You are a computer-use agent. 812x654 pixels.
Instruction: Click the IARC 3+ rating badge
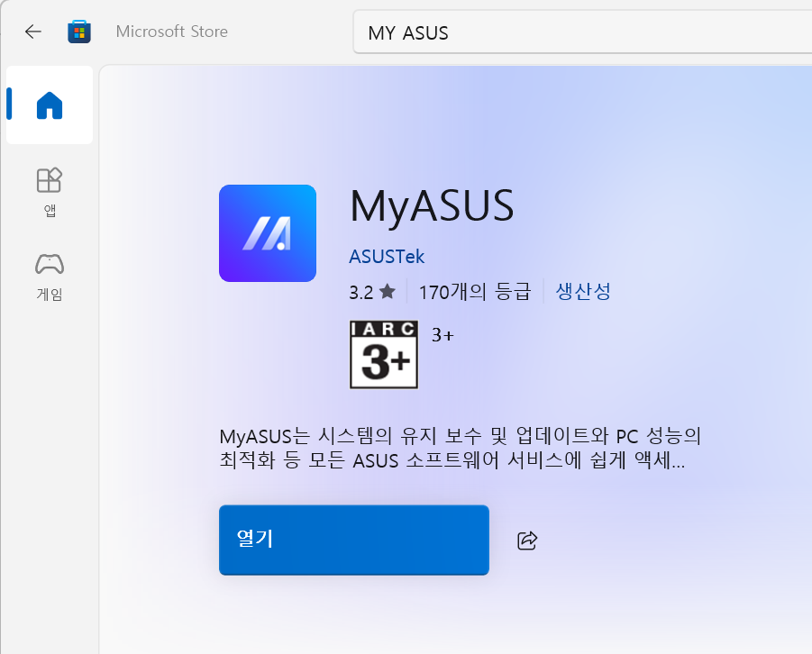click(x=384, y=354)
